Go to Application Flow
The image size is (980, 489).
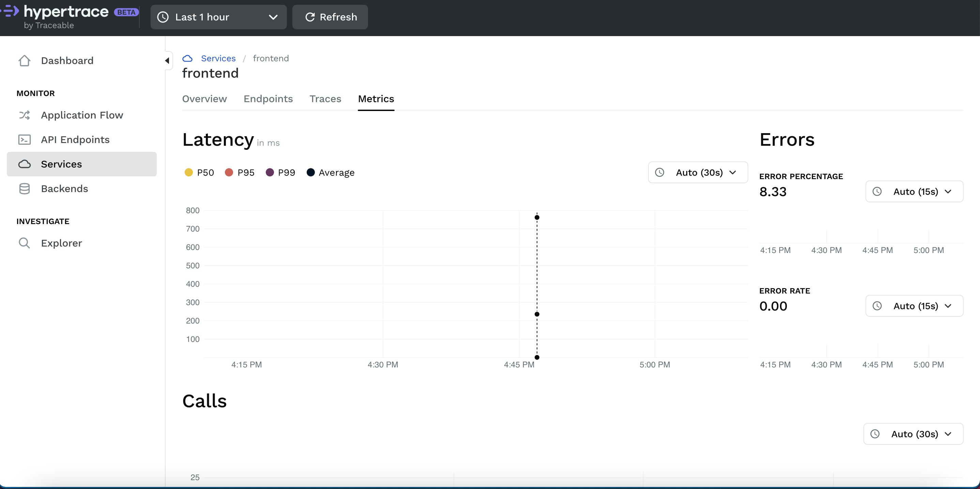coord(82,115)
